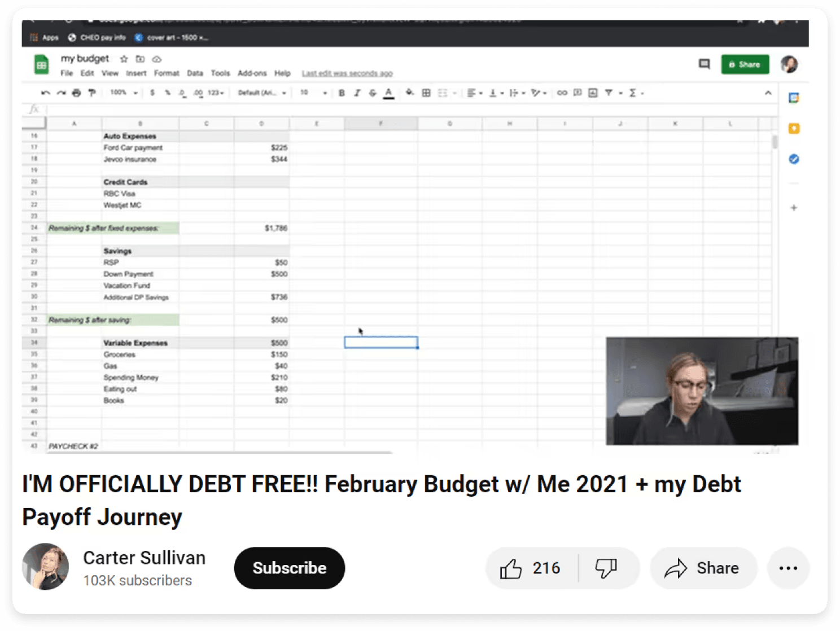Toggle strikethrough formatting
This screenshot has width=840, height=631.
pos(373,93)
